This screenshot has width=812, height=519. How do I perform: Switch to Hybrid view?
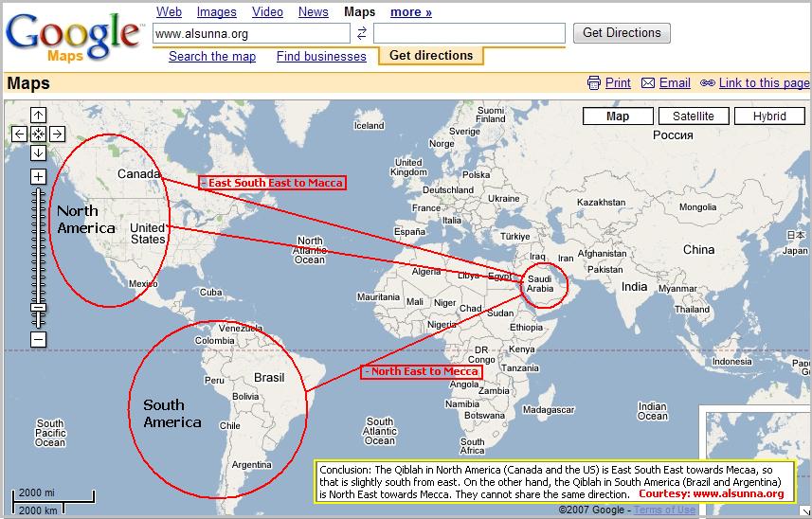click(769, 116)
